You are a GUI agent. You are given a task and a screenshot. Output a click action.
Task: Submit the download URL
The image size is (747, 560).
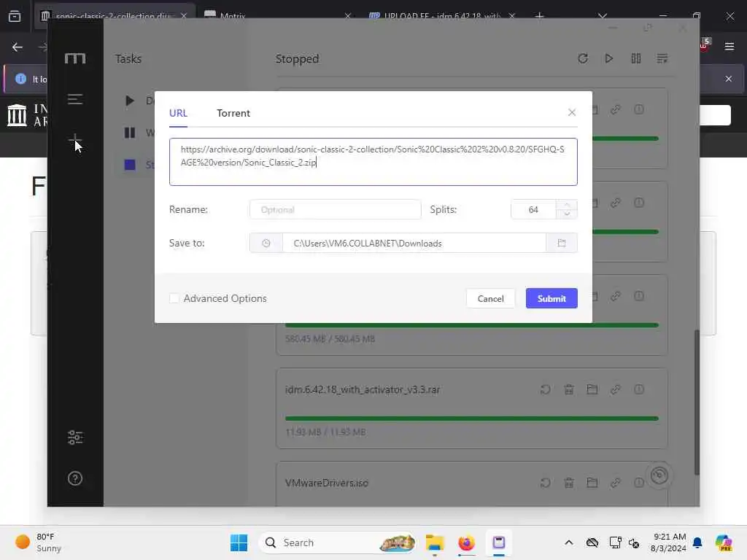pos(551,298)
